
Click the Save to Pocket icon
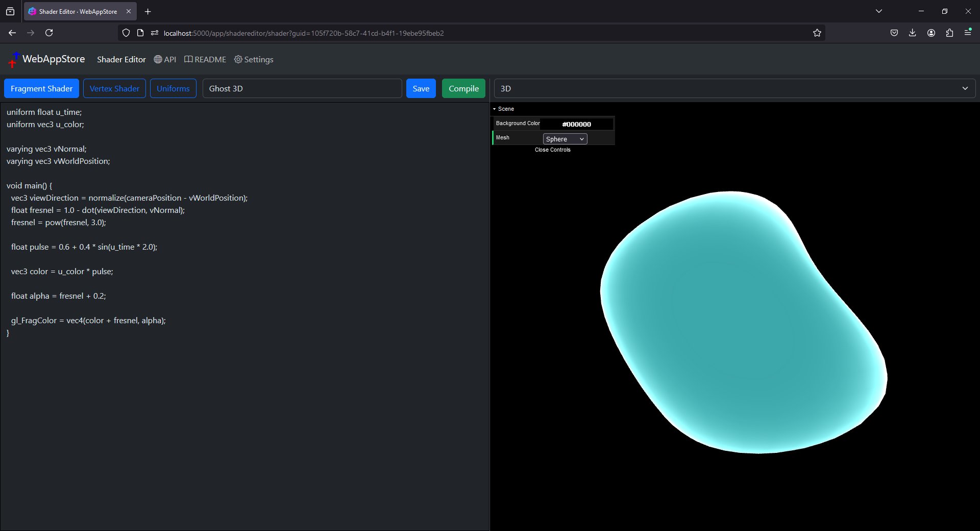click(894, 33)
